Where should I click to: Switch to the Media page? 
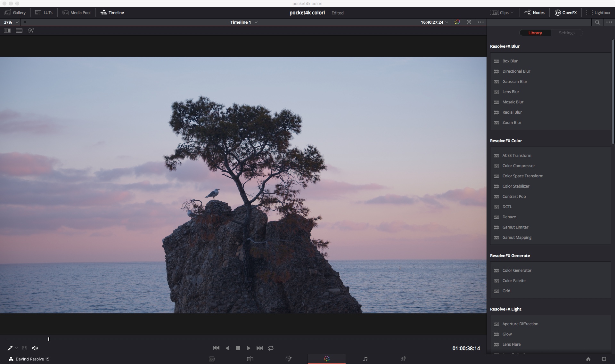click(x=212, y=359)
